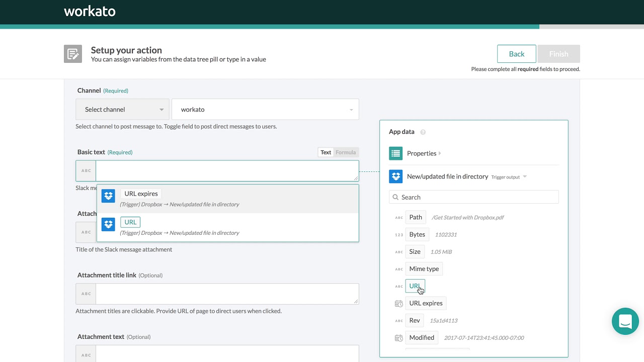Select the Size data pill
The width and height of the screenshot is (644, 362).
click(415, 251)
